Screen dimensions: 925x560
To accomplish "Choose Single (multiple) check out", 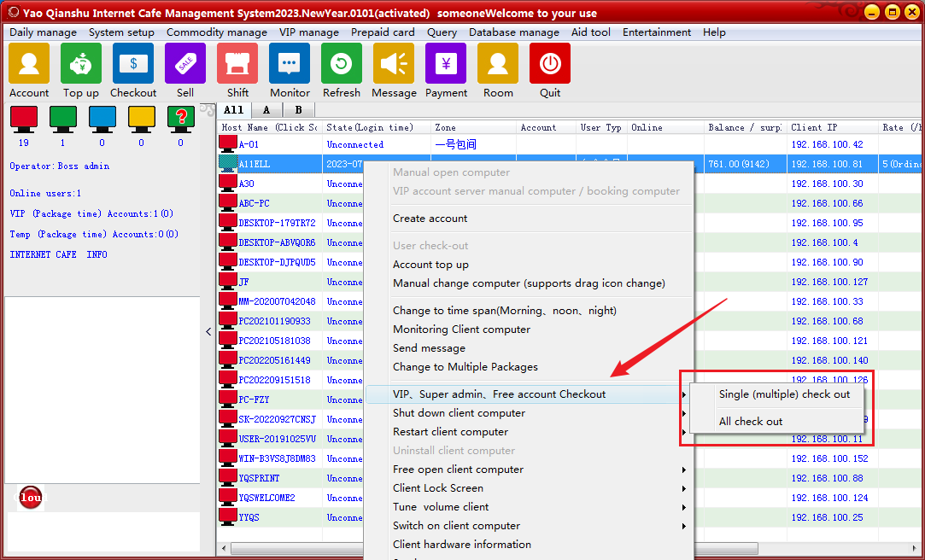I will 784,394.
